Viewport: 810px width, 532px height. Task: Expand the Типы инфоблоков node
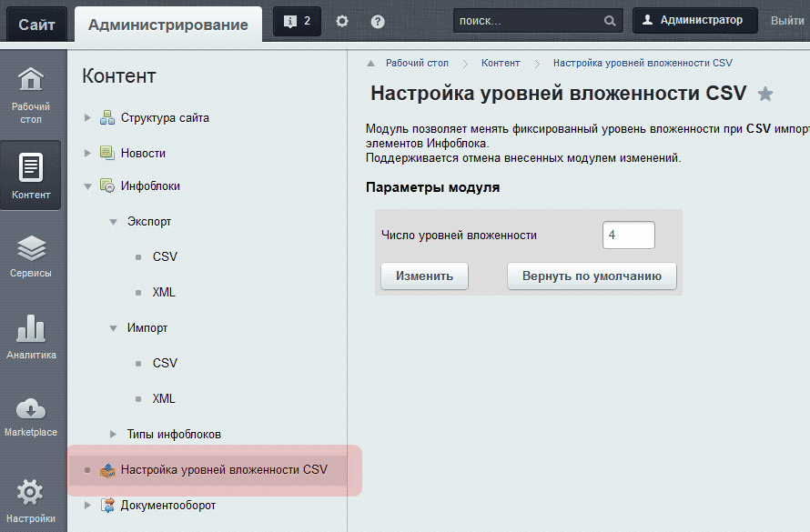point(114,434)
